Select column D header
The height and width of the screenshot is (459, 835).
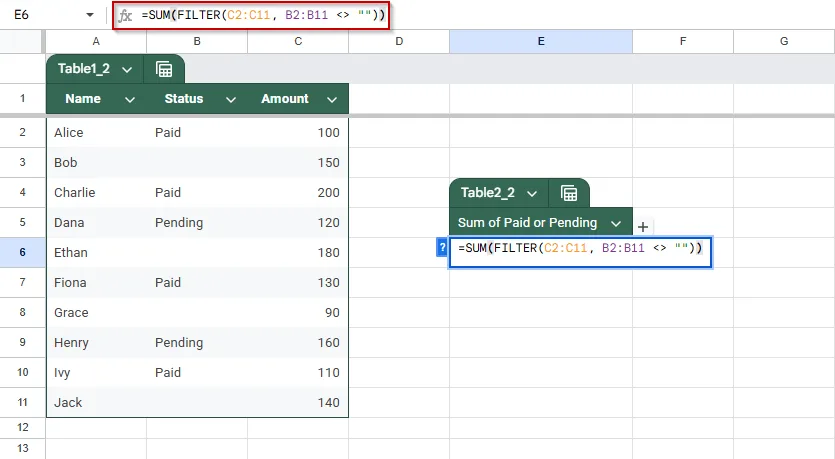[399, 41]
